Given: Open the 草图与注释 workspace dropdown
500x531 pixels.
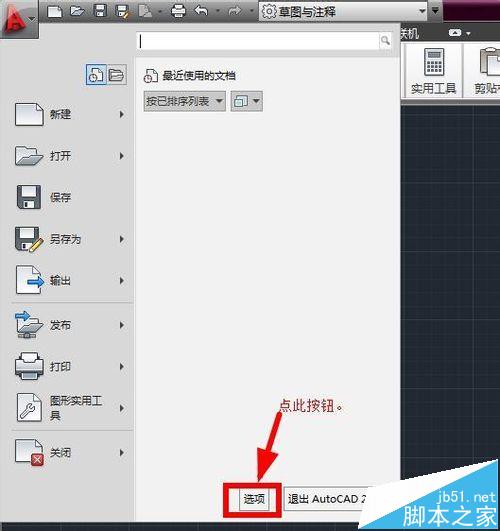Looking at the screenshot, I should [343, 12].
